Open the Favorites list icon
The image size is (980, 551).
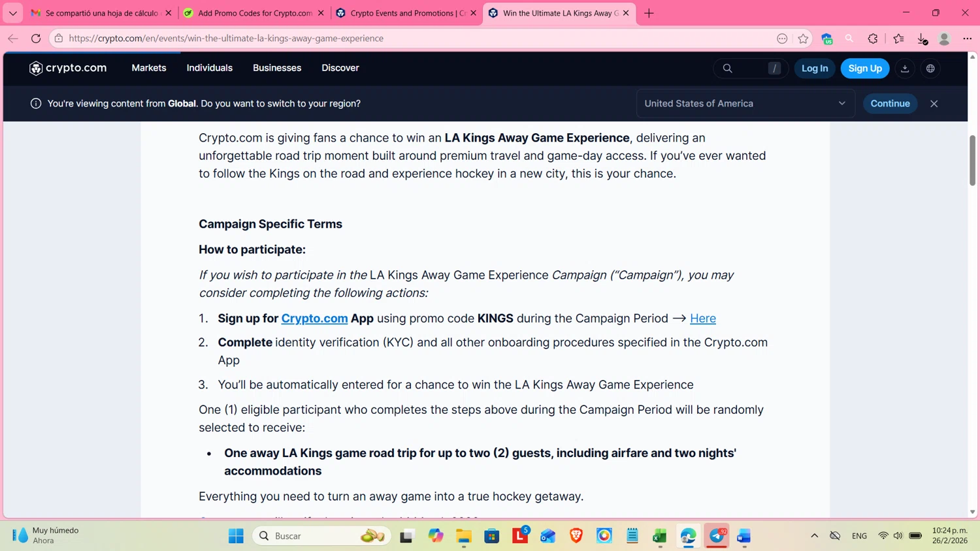(x=899, y=39)
